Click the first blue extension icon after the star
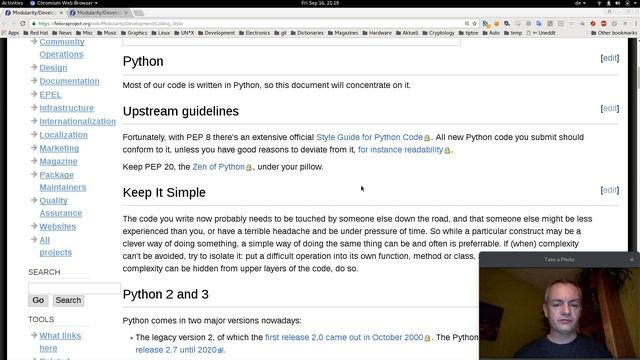Image resolution: width=640 pixels, height=360 pixels. (x=485, y=24)
